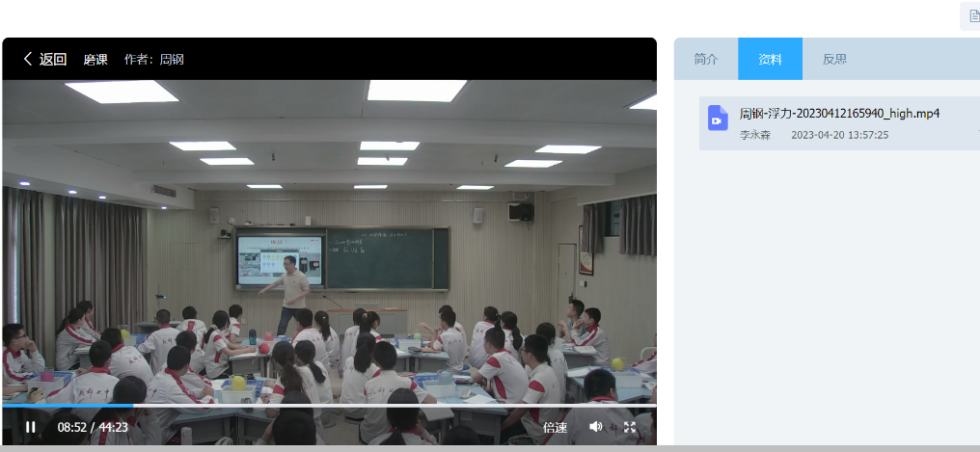
Task: Click the upload date 2023-04-20 13:57:25
Action: coord(840,135)
